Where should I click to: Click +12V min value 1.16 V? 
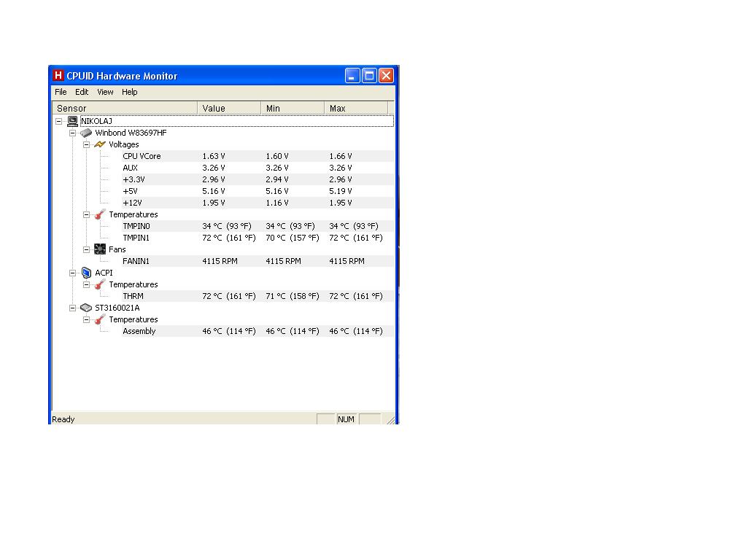277,203
